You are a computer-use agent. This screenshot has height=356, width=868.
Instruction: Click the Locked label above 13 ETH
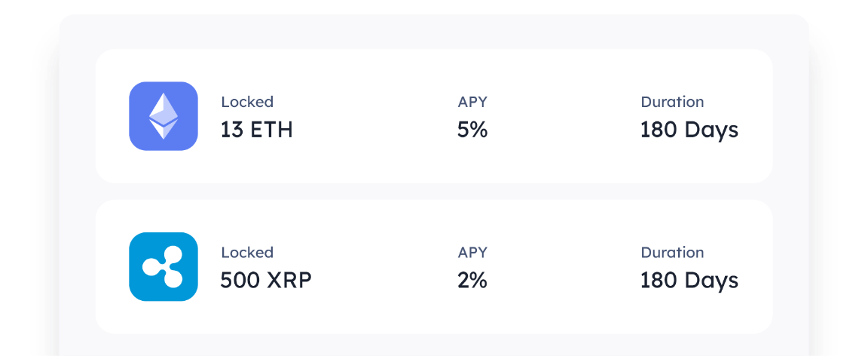[x=246, y=102]
